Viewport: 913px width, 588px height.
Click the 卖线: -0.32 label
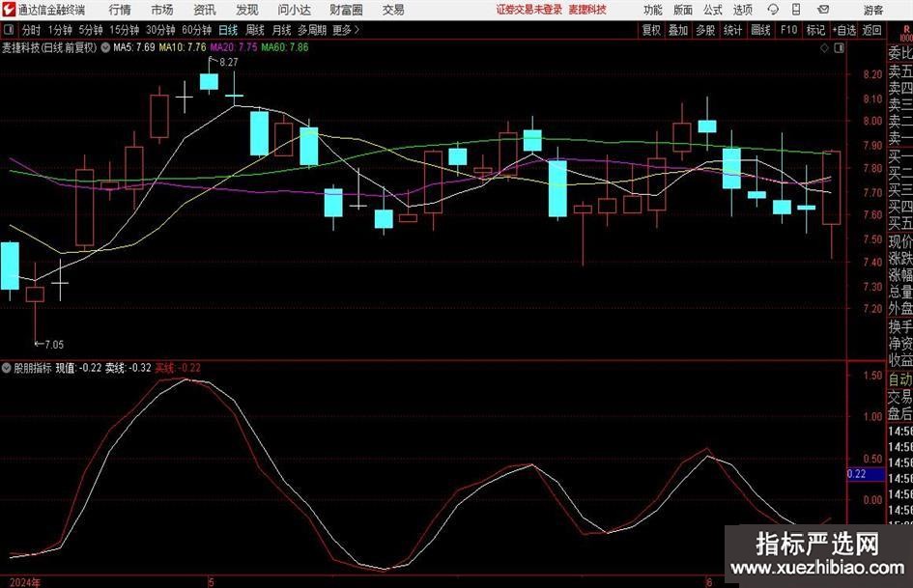point(128,368)
